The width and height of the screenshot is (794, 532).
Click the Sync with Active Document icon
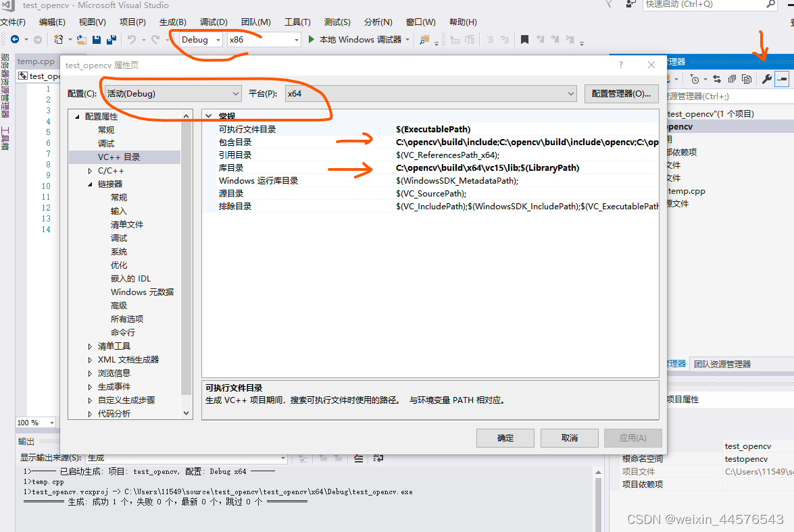click(716, 79)
